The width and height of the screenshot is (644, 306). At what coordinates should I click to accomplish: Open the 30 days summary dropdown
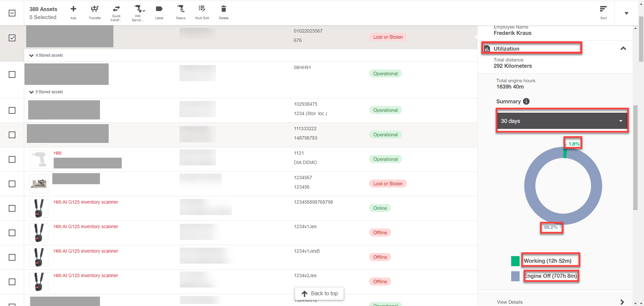(x=562, y=121)
